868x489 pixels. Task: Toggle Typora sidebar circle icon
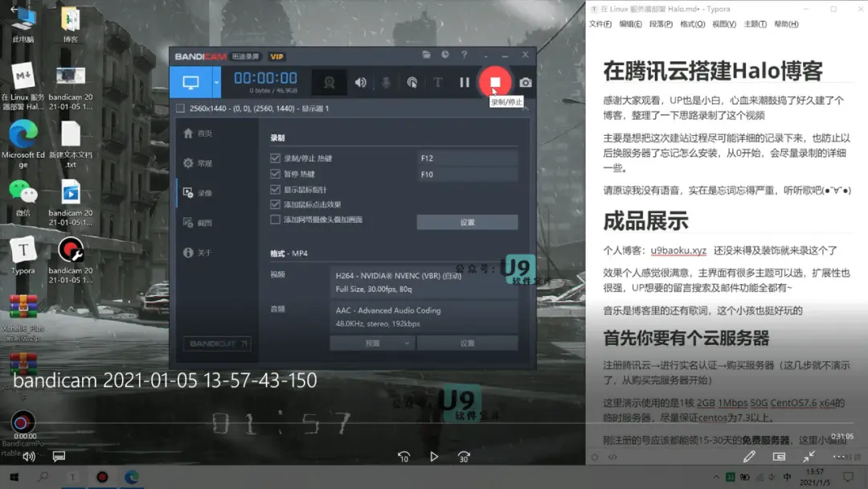595,458
